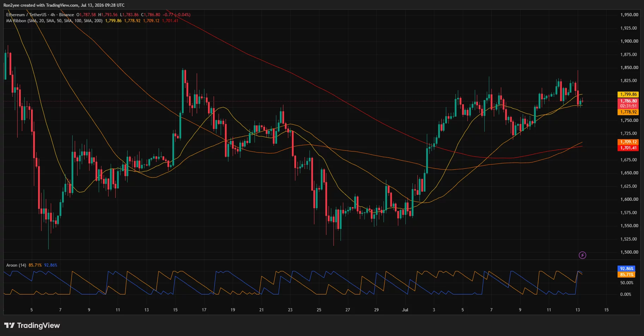Click the Binance exchange label in title
Viewport: 644px width, 336px height.
[x=67, y=15]
